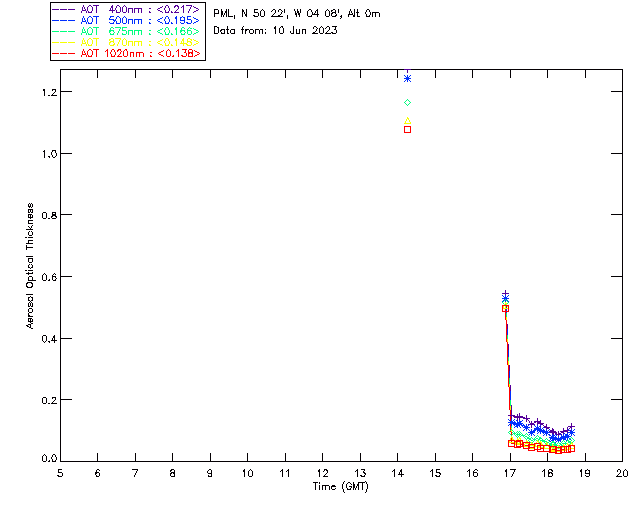Image resolution: width=640 pixels, height=512 pixels.
Task: Click the Aerosol Optical Thickness axis title
Action: 30,266
